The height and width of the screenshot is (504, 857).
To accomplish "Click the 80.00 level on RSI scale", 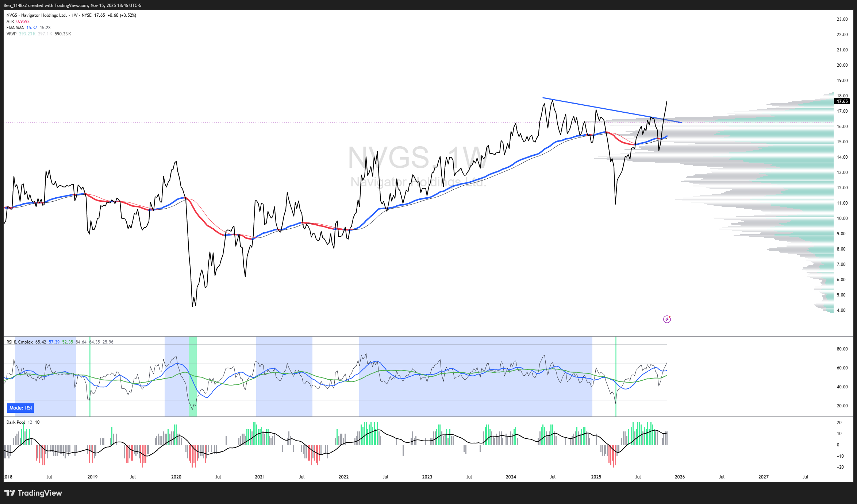I will click(842, 349).
